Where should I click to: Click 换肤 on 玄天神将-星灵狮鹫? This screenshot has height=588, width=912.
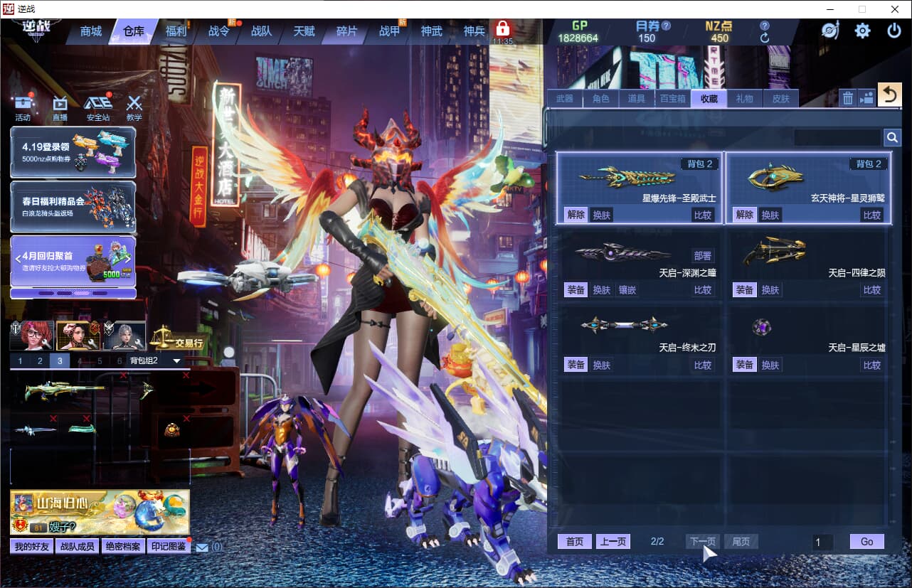(x=770, y=215)
